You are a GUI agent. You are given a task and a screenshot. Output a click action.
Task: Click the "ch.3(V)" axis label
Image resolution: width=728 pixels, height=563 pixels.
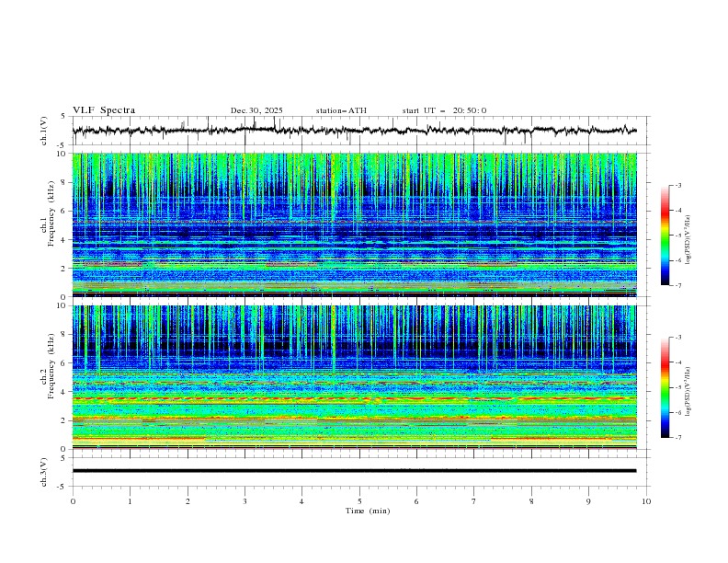[x=44, y=472]
